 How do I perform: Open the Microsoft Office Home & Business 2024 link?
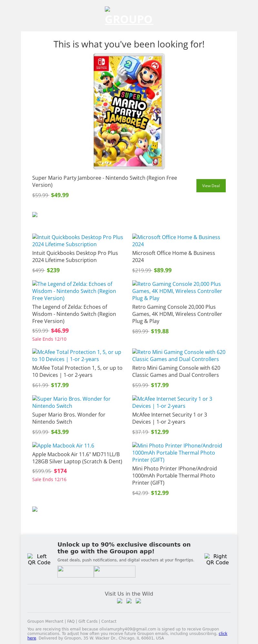[x=176, y=241]
